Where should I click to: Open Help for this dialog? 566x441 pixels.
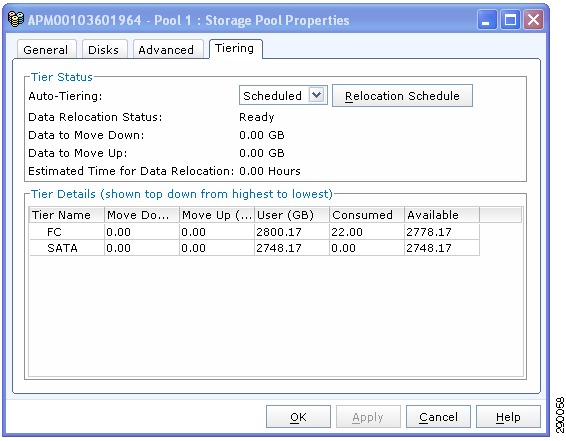coord(508,417)
